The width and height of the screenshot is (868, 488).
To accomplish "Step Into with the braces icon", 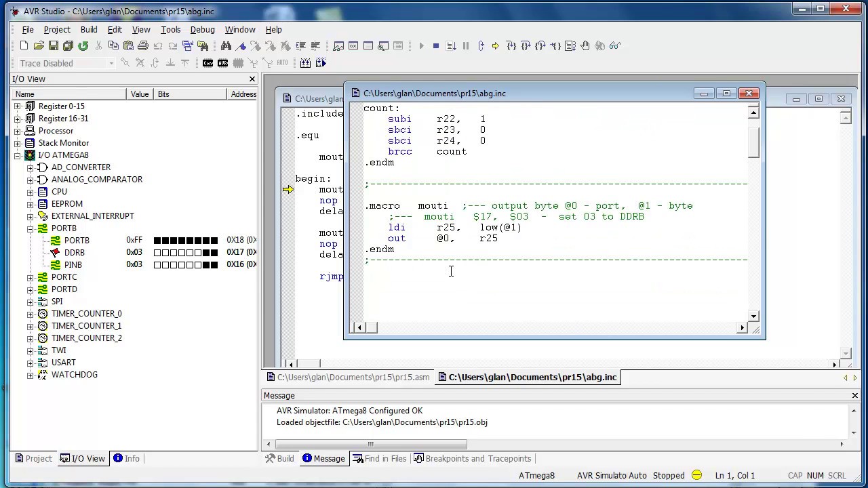I will coord(511,45).
